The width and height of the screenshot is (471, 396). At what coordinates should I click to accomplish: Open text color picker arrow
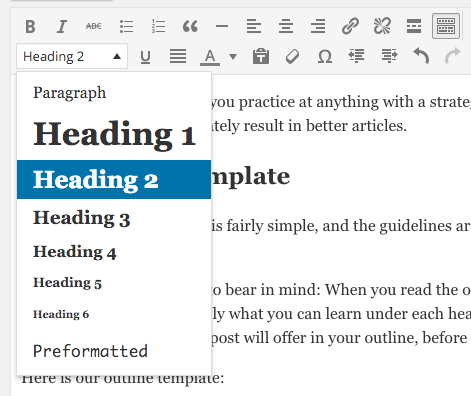pos(233,56)
